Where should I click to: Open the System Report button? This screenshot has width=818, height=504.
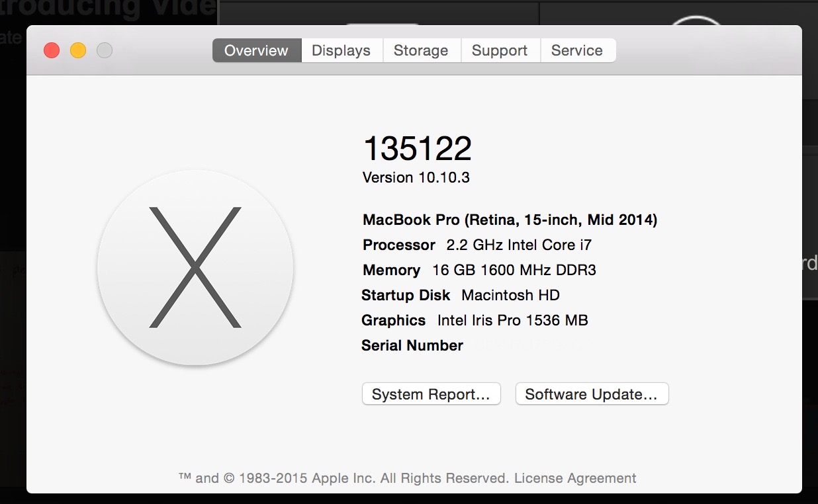click(x=432, y=394)
